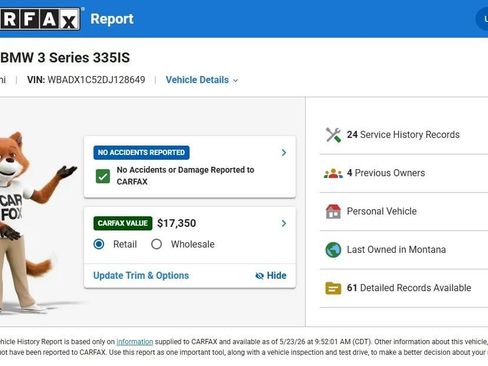Click 'BMW 3 Series 335IS' heading

click(x=65, y=58)
